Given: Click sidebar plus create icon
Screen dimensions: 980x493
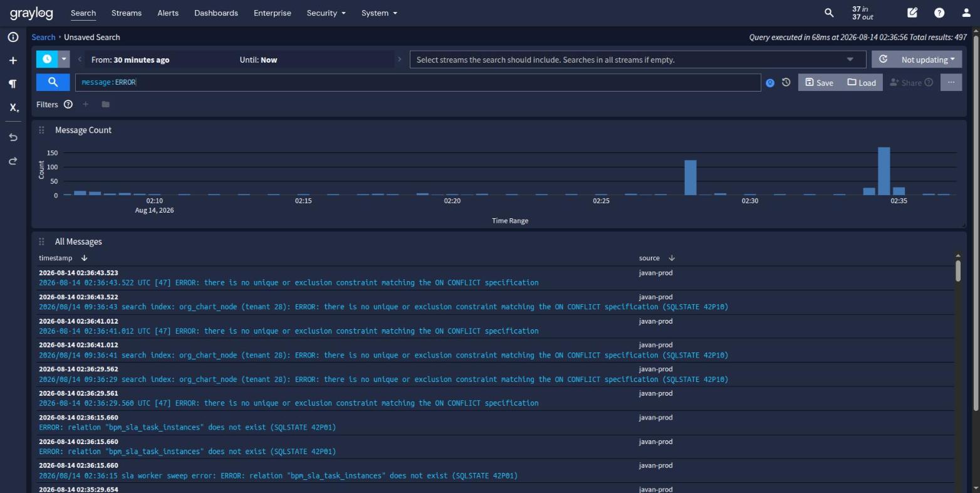Looking at the screenshot, I should click(x=13, y=60).
